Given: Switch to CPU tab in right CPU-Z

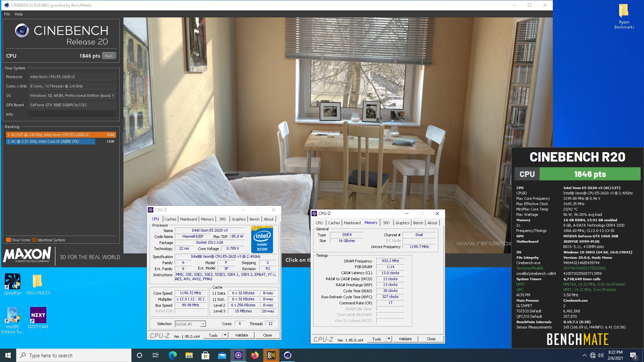Looking at the screenshot, I should tap(319, 223).
